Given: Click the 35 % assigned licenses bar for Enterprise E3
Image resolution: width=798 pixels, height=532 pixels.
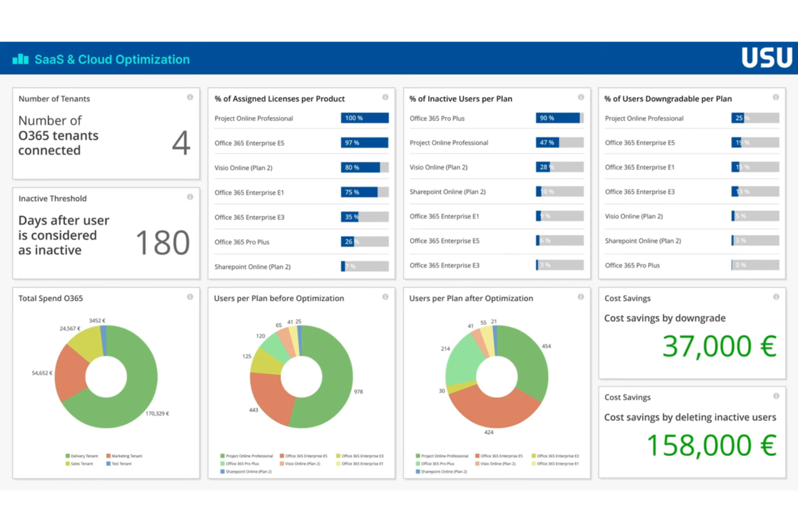Looking at the screenshot, I should 364,217.
